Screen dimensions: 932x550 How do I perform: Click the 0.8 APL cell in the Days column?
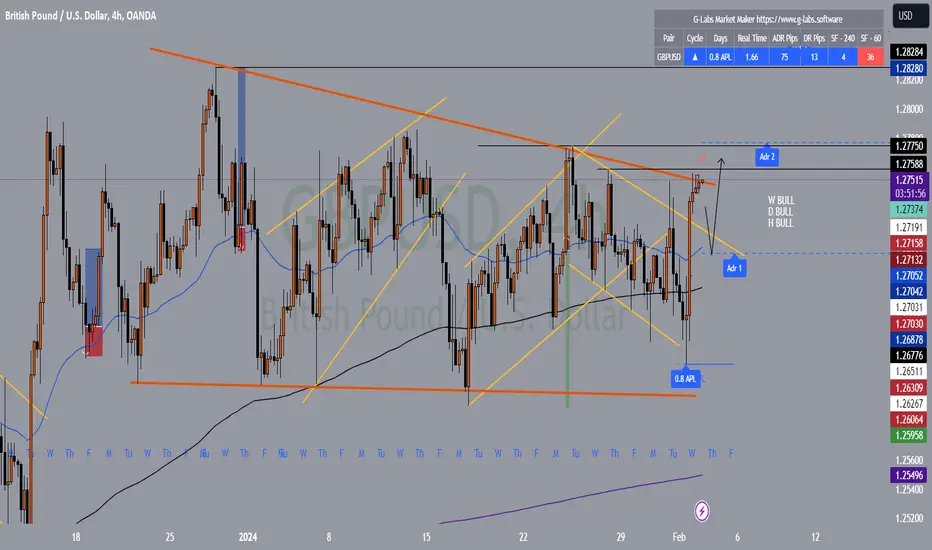(720, 57)
